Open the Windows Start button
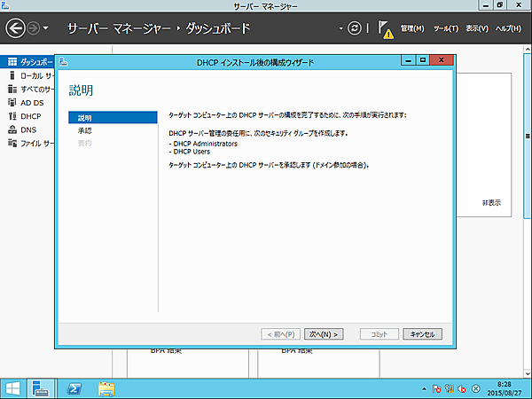The height and width of the screenshot is (399, 532). pyautogui.click(x=13, y=389)
